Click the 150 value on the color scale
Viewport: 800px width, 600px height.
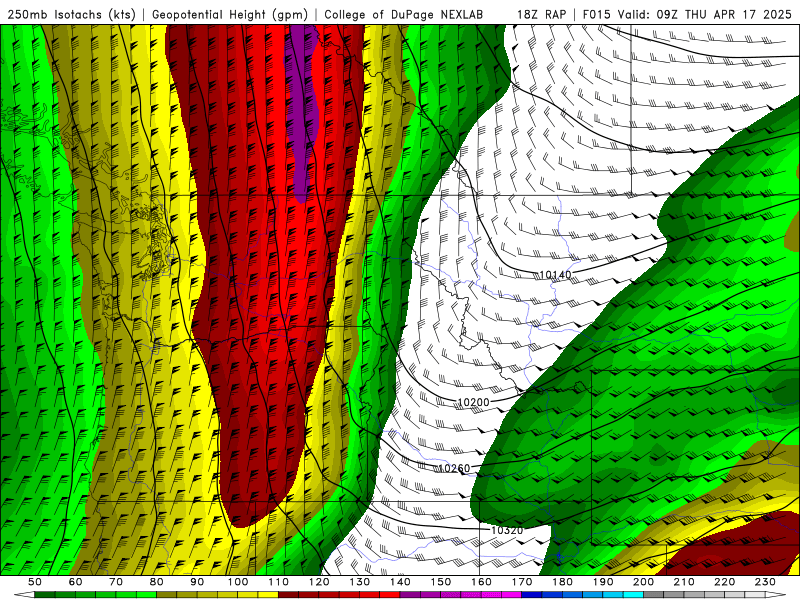[x=441, y=582]
